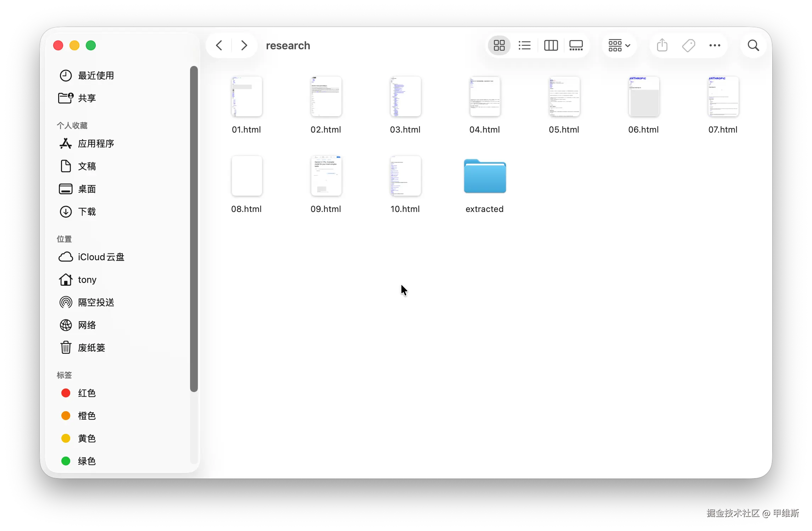The height and width of the screenshot is (531, 812).
Task: Select the 06.html file thumbnail
Action: point(644,96)
